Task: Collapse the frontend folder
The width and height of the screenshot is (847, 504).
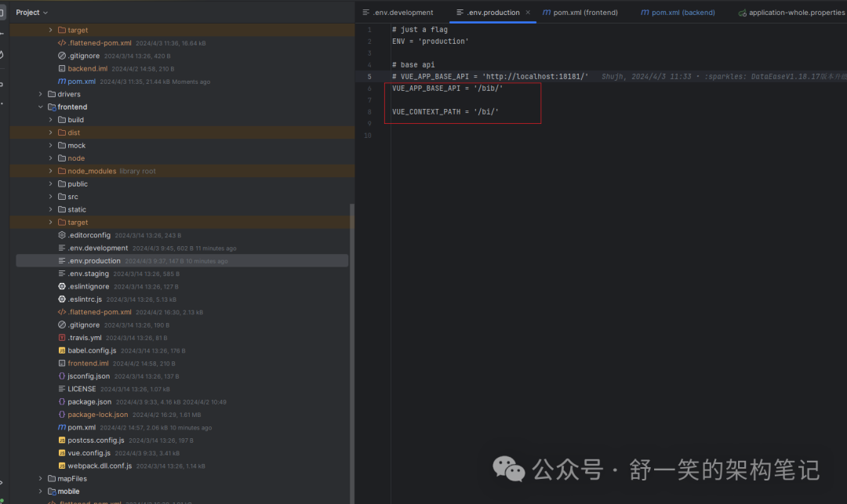Action: (x=41, y=107)
